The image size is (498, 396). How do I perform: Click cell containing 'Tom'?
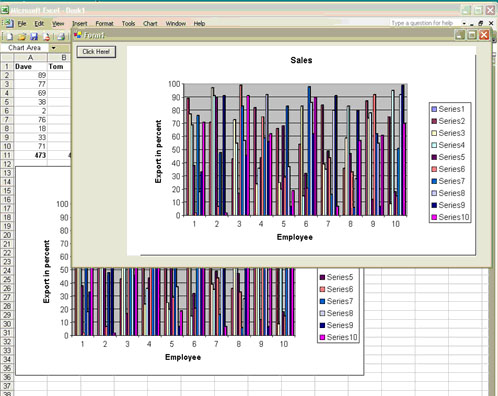point(59,67)
